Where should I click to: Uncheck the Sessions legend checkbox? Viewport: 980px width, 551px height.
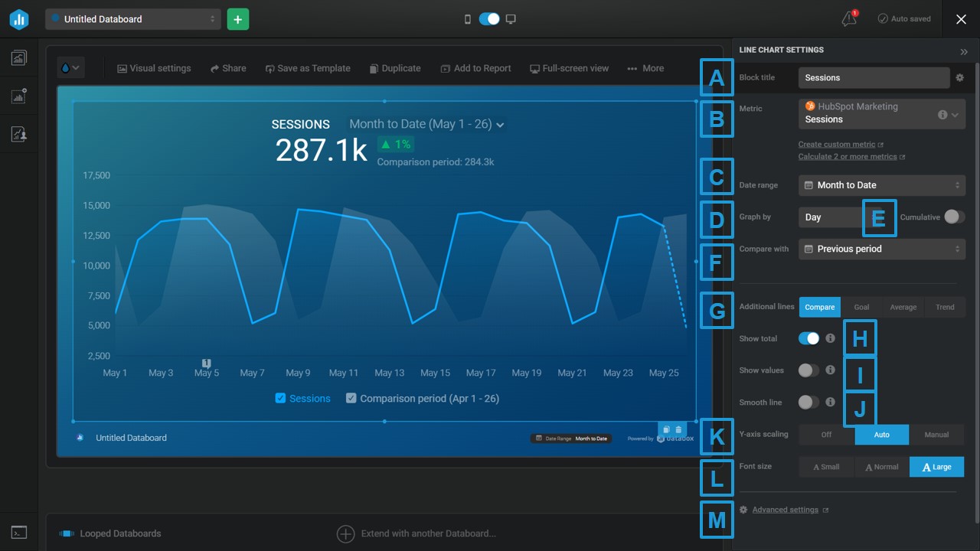[x=280, y=398]
